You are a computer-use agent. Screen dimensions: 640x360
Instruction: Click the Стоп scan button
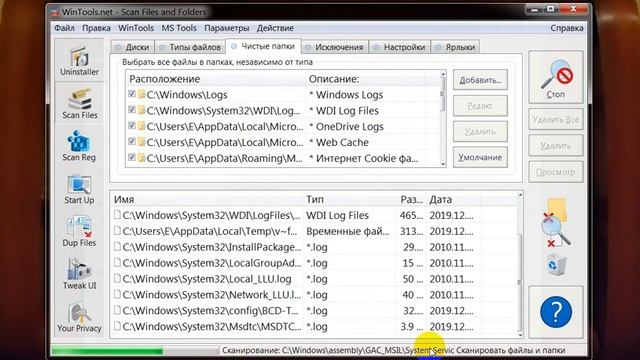(x=556, y=78)
